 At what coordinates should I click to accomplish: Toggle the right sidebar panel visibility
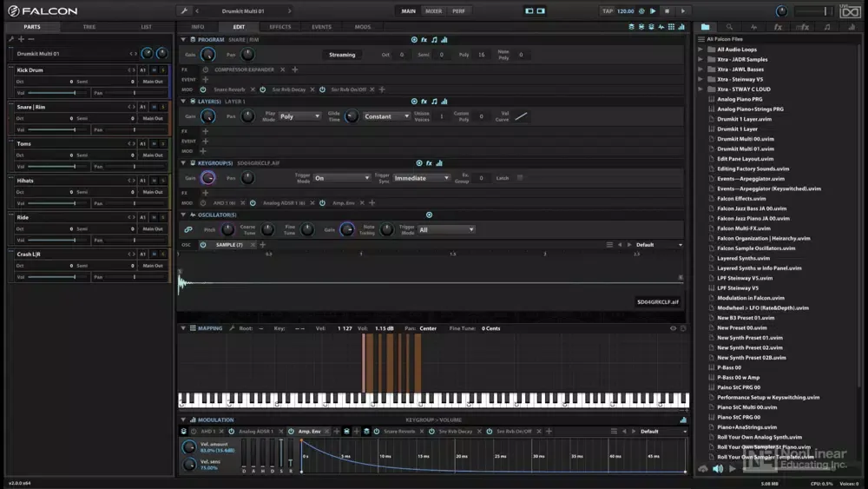541,10
